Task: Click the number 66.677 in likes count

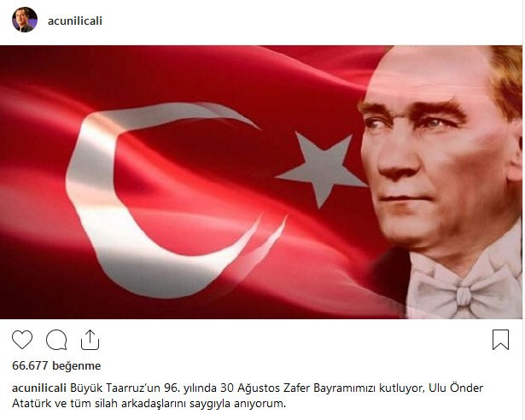Action: tap(30, 365)
